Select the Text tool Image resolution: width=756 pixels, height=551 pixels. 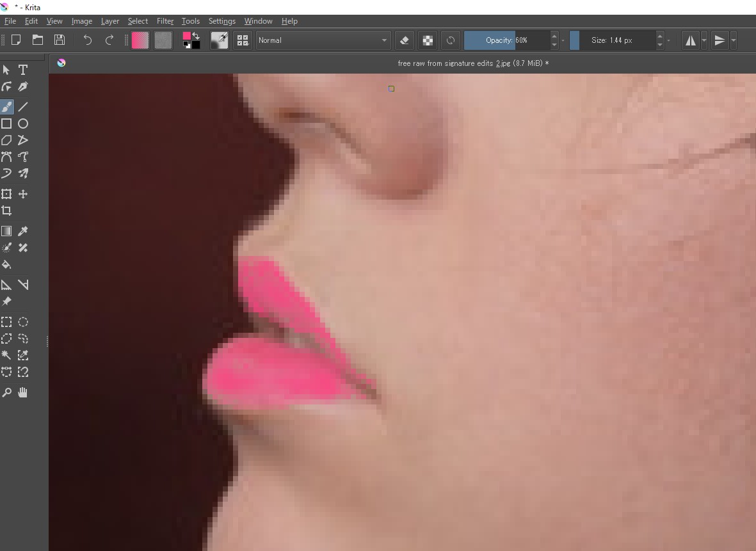[x=23, y=70]
